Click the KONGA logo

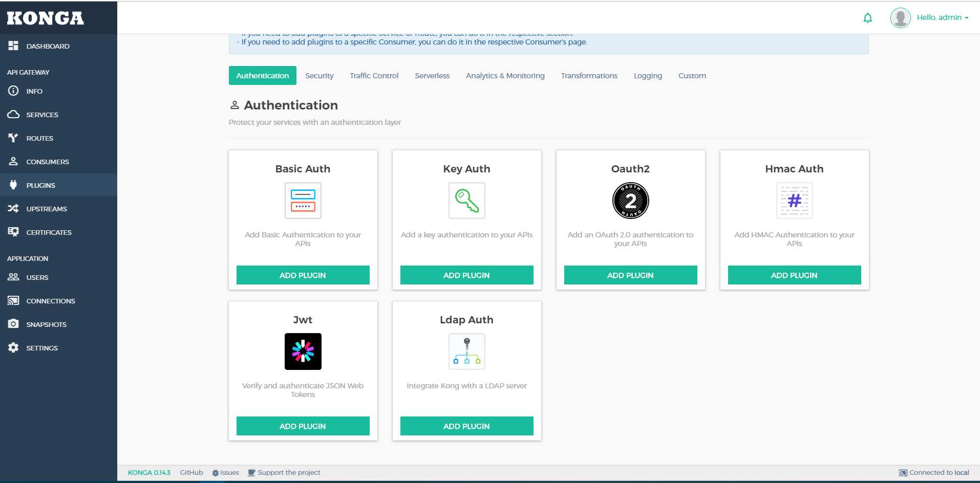(x=45, y=18)
